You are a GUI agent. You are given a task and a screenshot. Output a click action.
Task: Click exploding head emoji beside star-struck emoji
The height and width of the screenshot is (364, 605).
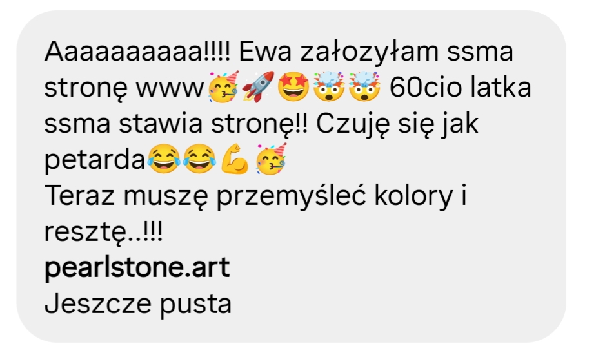329,86
